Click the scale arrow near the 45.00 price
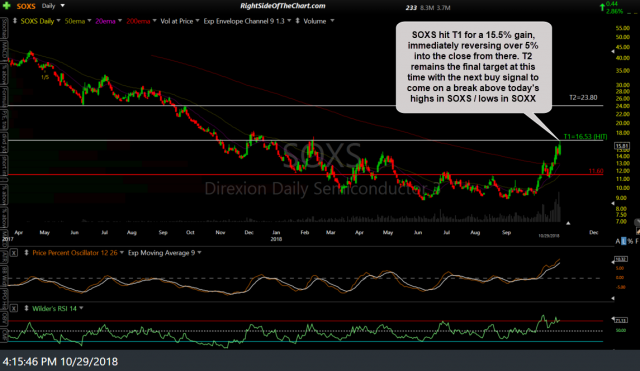Image resolution: width=640 pixels, height=371 pixels. pyautogui.click(x=613, y=52)
